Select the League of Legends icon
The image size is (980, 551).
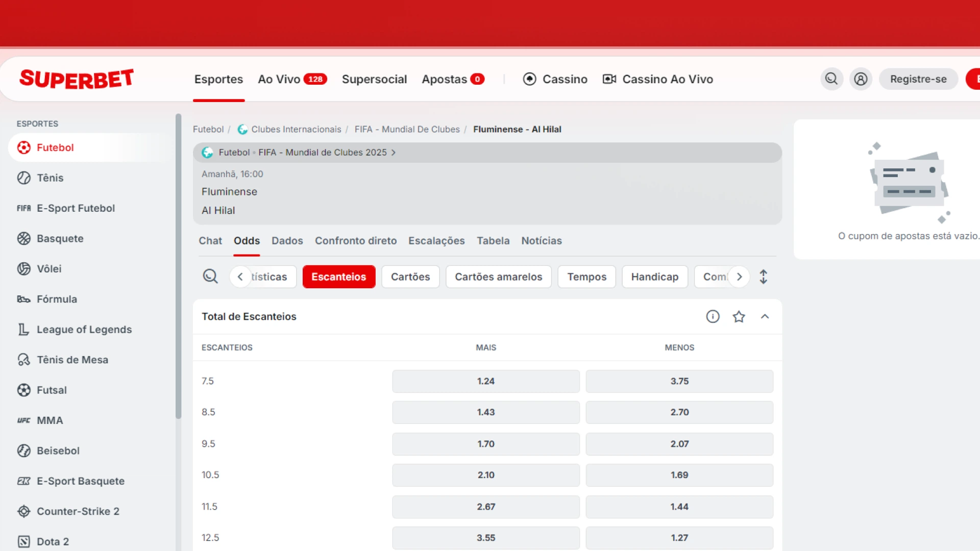click(24, 330)
